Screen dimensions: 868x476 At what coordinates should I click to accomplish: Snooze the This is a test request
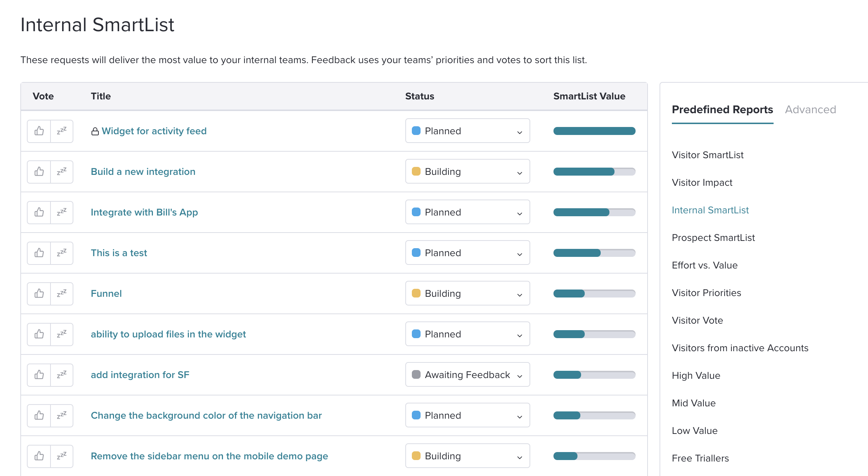pyautogui.click(x=62, y=253)
